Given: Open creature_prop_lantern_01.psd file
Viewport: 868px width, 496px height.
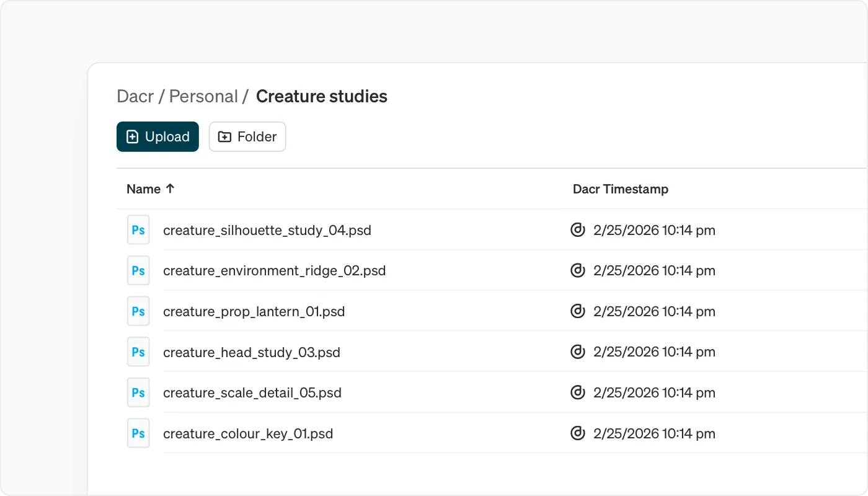Looking at the screenshot, I should click(x=254, y=312).
